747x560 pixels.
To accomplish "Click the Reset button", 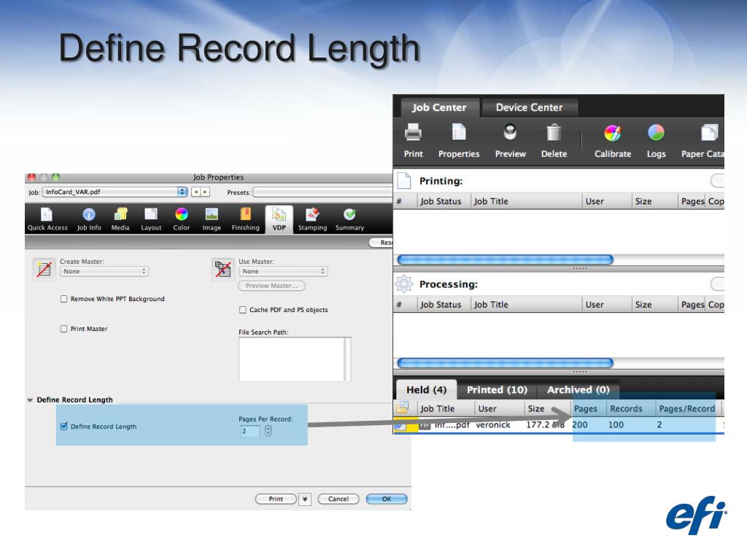I will pyautogui.click(x=382, y=243).
